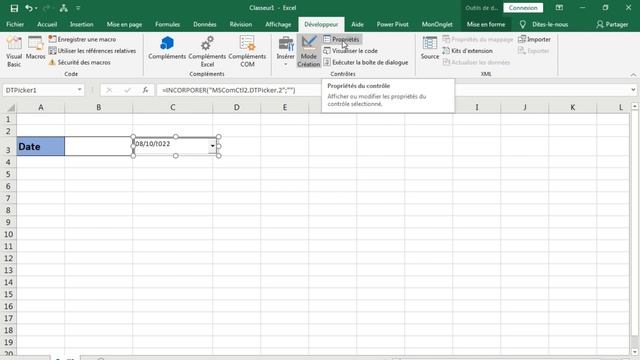640x360 pixels.
Task: Toggle Mode Création design mode
Action: (x=309, y=51)
